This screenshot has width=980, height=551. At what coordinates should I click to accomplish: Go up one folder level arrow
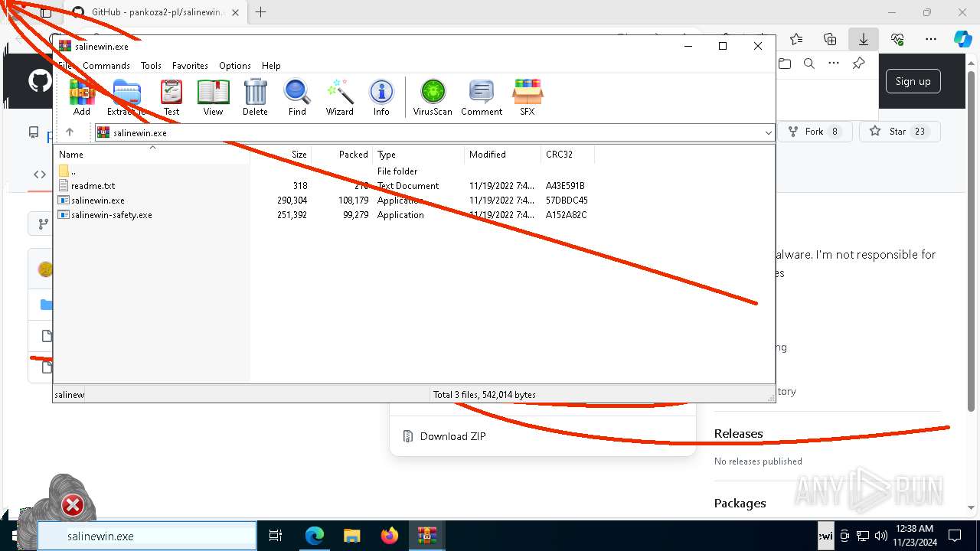click(70, 132)
